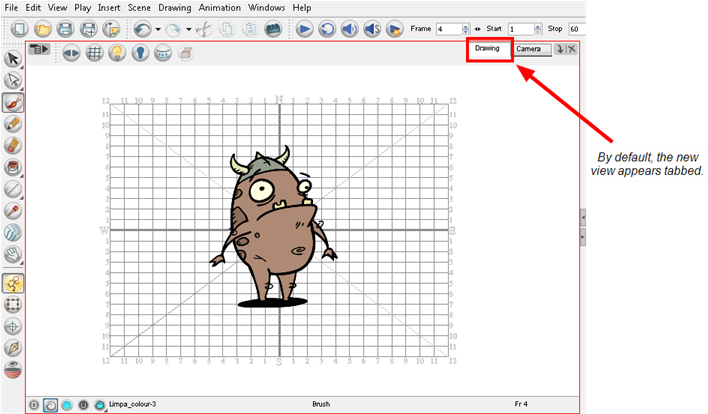The width and height of the screenshot is (708, 414).
Task: Click the Cut scissors icon
Action: point(204,29)
